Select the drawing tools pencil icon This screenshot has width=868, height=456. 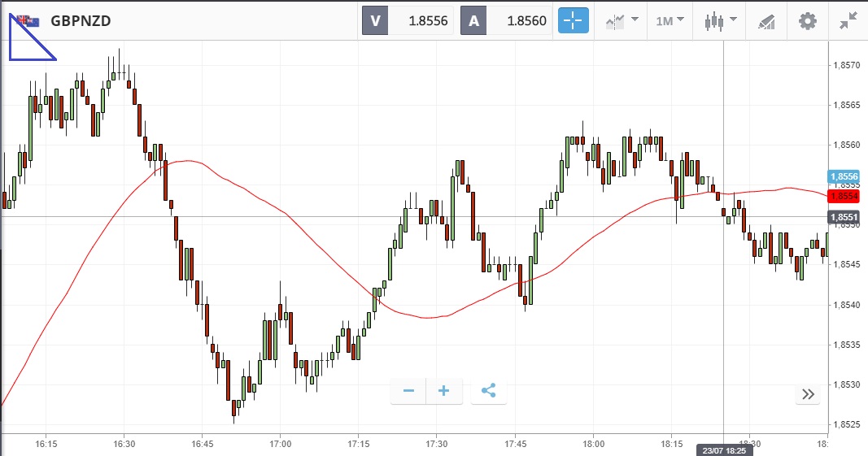pos(765,21)
